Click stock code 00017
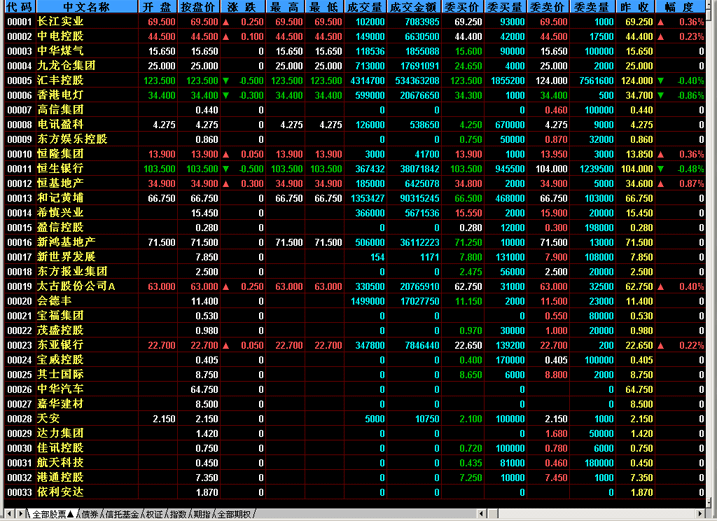717x521 pixels. click(20, 257)
